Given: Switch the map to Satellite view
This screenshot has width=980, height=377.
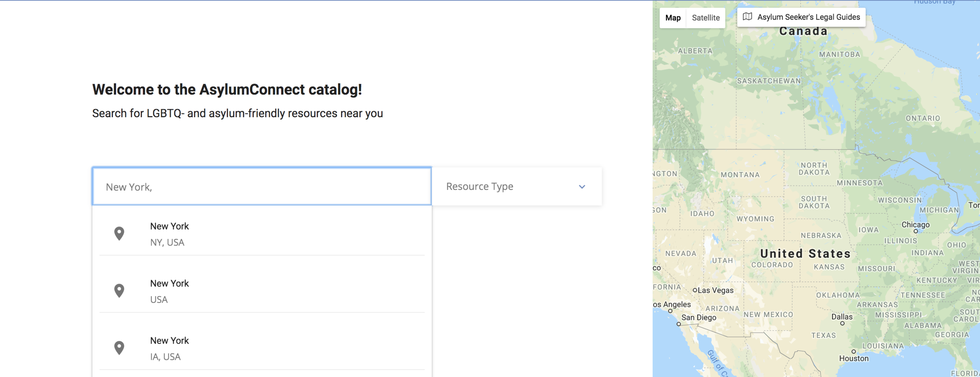Looking at the screenshot, I should click(x=706, y=18).
